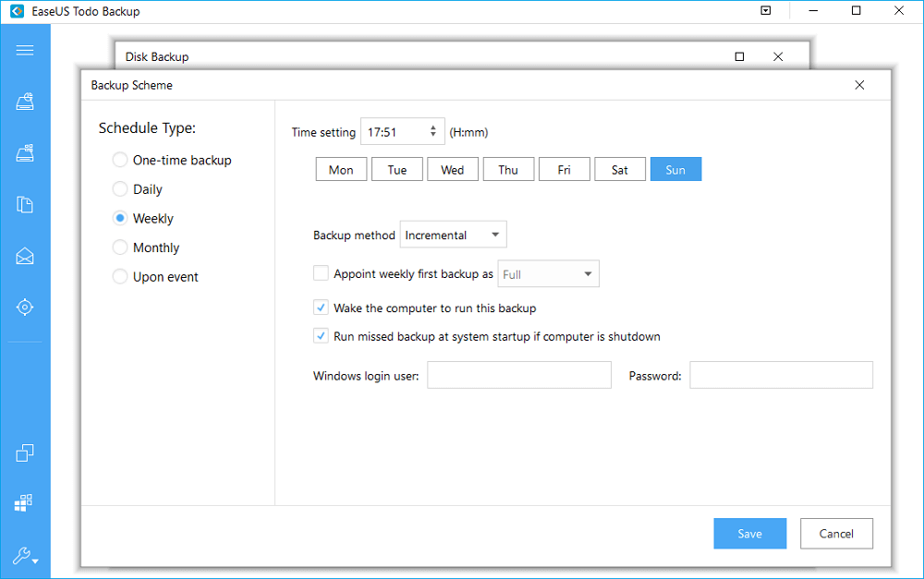Click the Password input field
Viewport: 924px width, 579px height.
(x=782, y=375)
